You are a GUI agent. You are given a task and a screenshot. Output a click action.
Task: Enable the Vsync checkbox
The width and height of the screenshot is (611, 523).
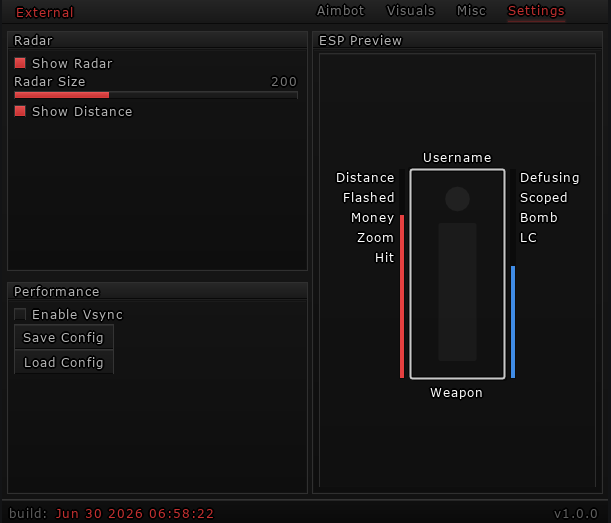[x=20, y=314]
